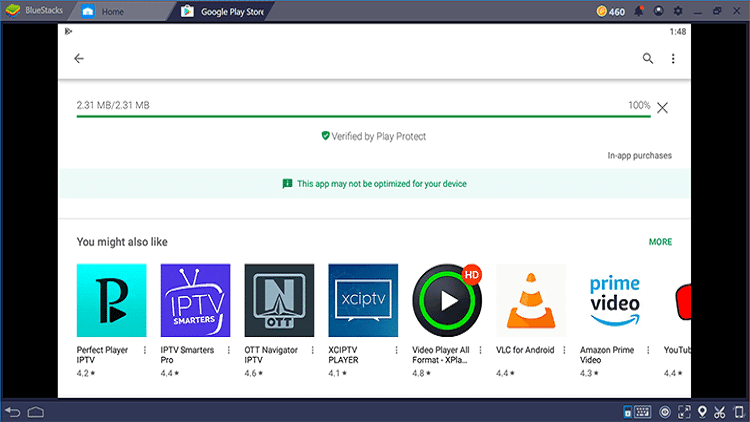750x422 pixels.
Task: Open BlueStacks account profile icon
Action: [659, 11]
